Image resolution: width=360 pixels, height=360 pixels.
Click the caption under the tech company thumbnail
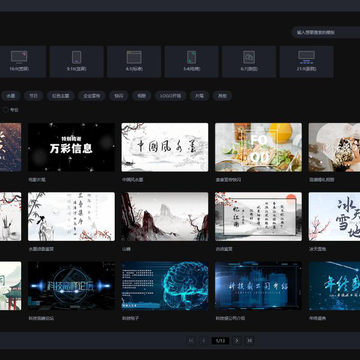tap(230, 318)
